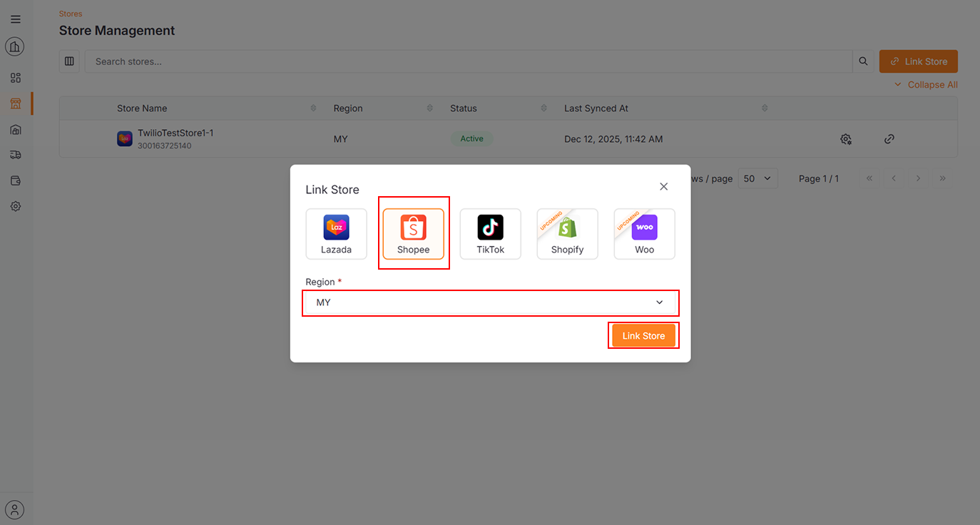Select the Shopify upcoming platform option
The height and width of the screenshot is (525, 980).
point(567,233)
